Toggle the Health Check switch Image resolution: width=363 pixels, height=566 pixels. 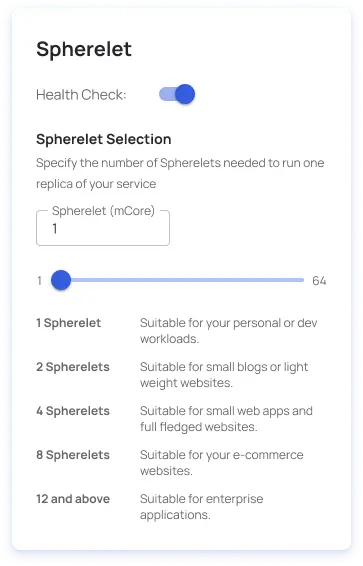[177, 95]
